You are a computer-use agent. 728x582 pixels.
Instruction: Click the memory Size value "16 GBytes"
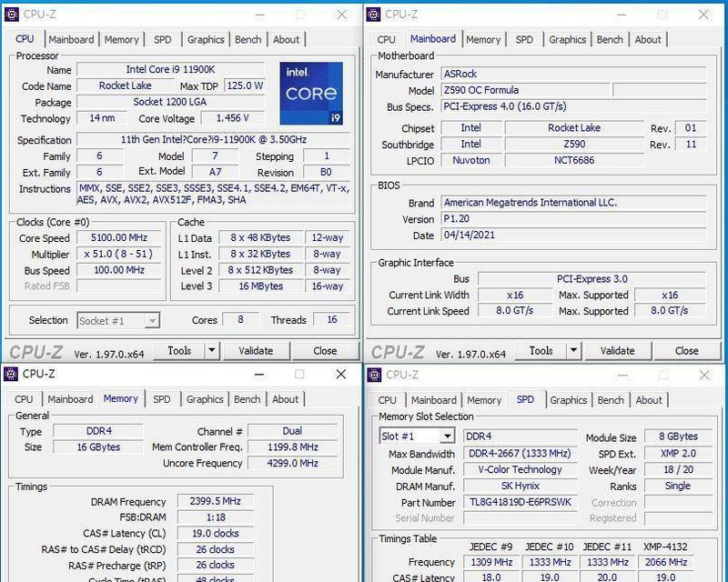click(98, 447)
